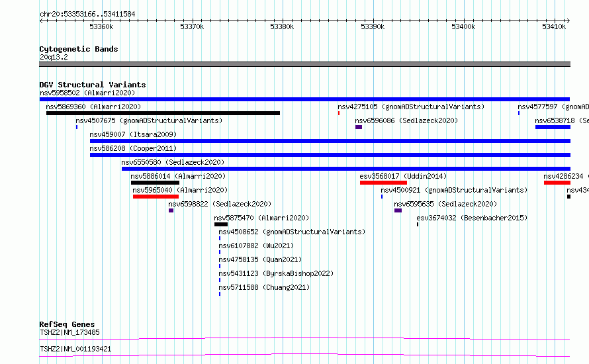This screenshot has width=589, height=364.
Task: Click the nsv5711588 (Chuang2021) label
Action: pyautogui.click(x=264, y=287)
